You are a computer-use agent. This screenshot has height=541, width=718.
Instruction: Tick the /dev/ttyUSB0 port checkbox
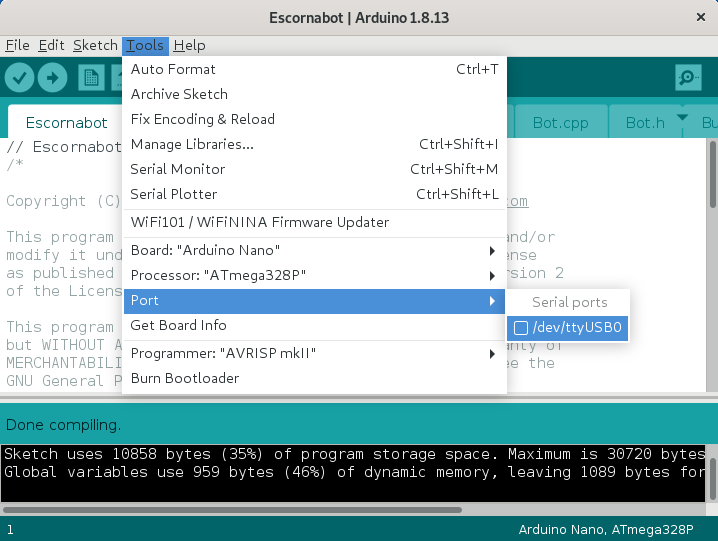pos(520,328)
